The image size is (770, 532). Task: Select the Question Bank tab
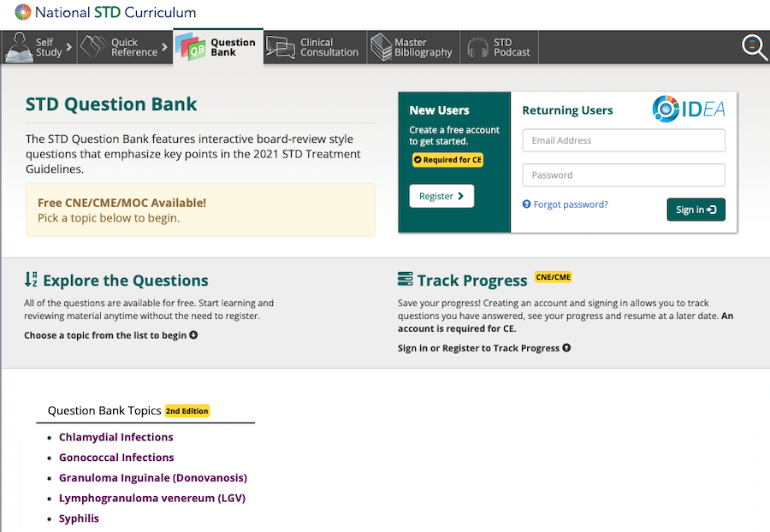pyautogui.click(x=218, y=47)
